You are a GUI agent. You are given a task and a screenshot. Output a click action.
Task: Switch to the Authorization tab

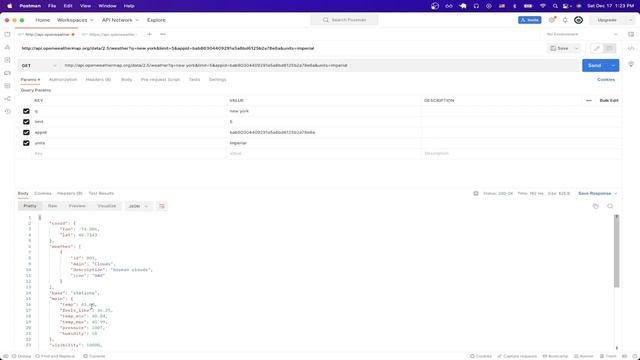point(62,80)
